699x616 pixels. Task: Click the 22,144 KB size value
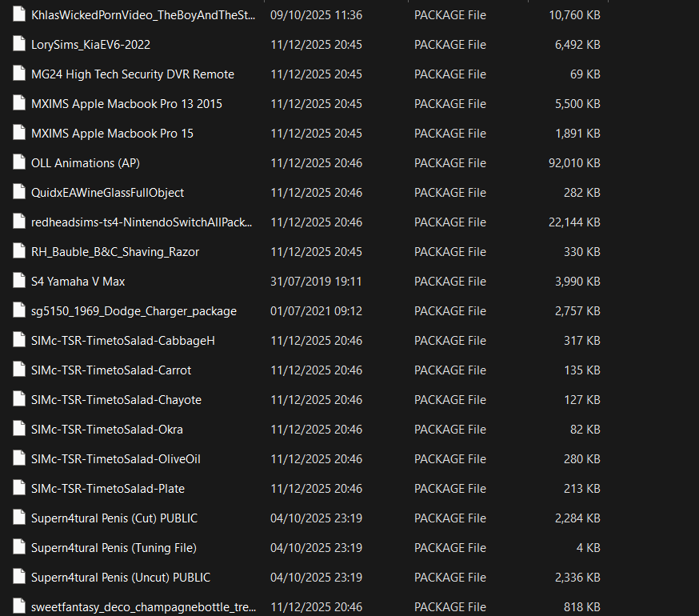pyautogui.click(x=574, y=222)
